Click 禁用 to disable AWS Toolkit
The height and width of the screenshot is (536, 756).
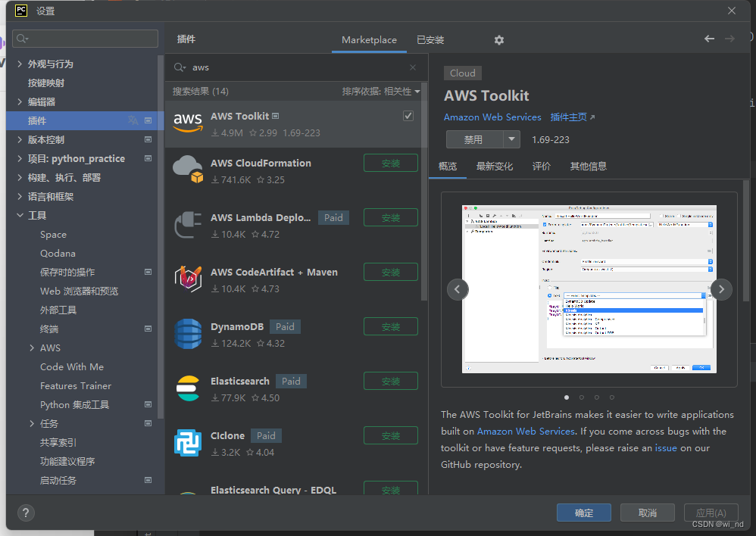coord(474,139)
